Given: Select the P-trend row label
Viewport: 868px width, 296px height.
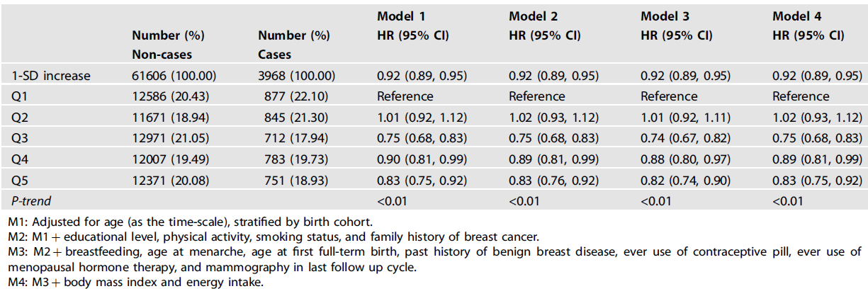Looking at the screenshot, I should click(x=30, y=201).
